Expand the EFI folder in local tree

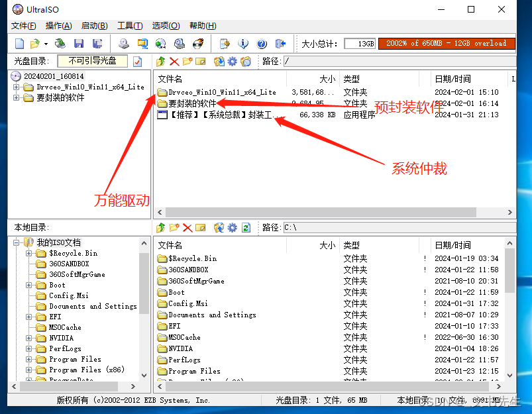29,317
